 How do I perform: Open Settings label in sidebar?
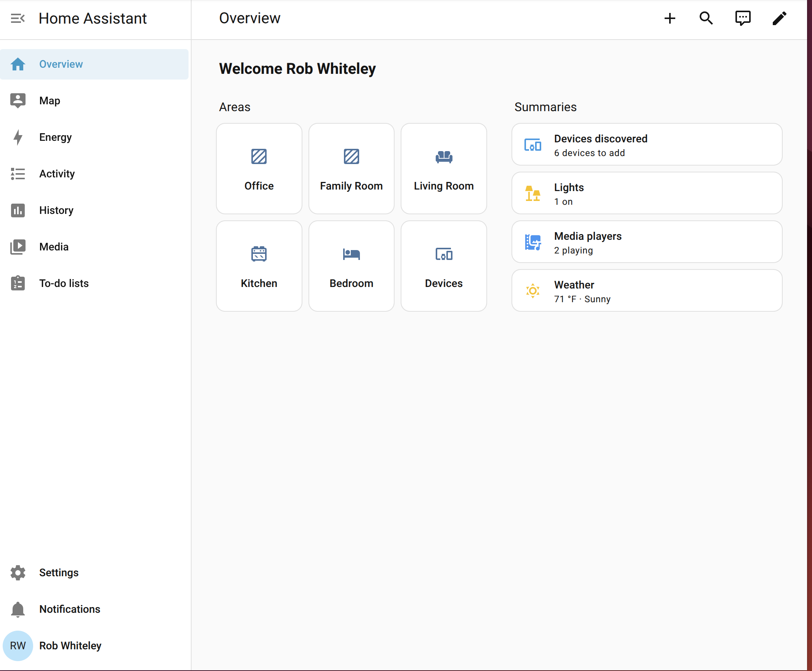tap(59, 572)
